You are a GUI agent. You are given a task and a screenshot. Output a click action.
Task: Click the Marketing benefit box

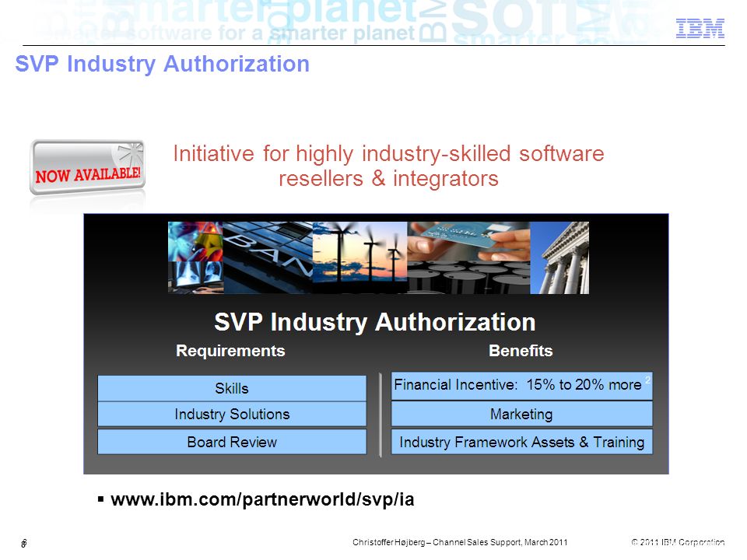coord(521,414)
